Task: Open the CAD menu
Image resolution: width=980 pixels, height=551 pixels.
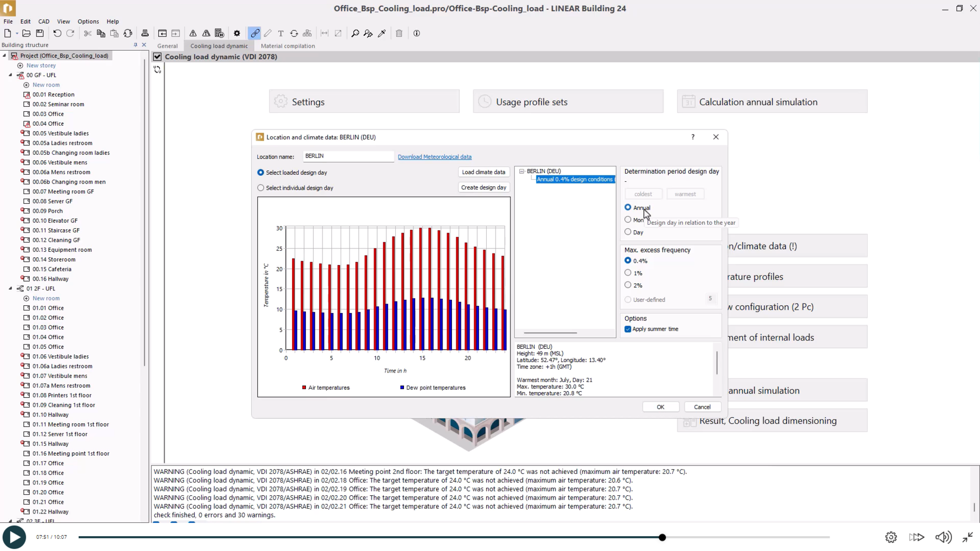Action: pyautogui.click(x=44, y=21)
